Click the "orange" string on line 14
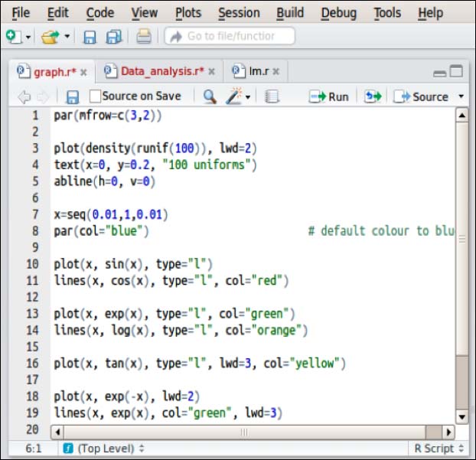 pyautogui.click(x=276, y=331)
